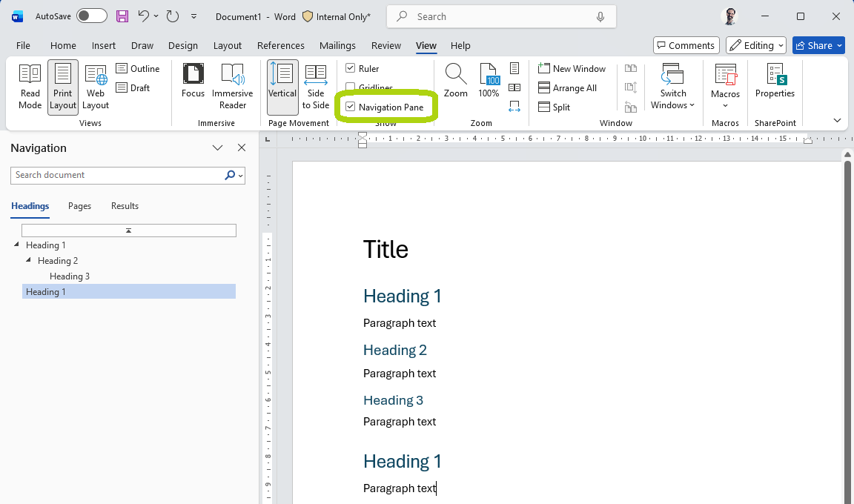This screenshot has height=504, width=854.
Task: Jump to the beginning bar in Navigation
Action: pos(128,231)
